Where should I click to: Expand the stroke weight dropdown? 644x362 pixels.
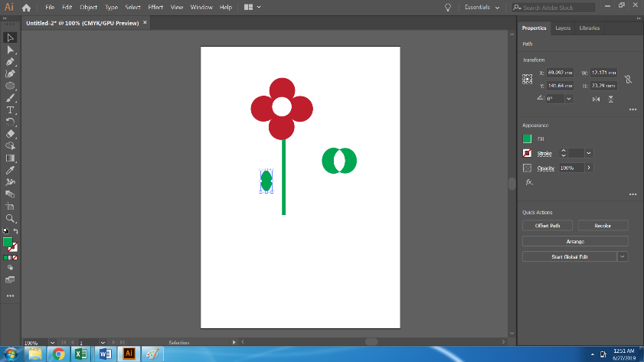(x=589, y=153)
